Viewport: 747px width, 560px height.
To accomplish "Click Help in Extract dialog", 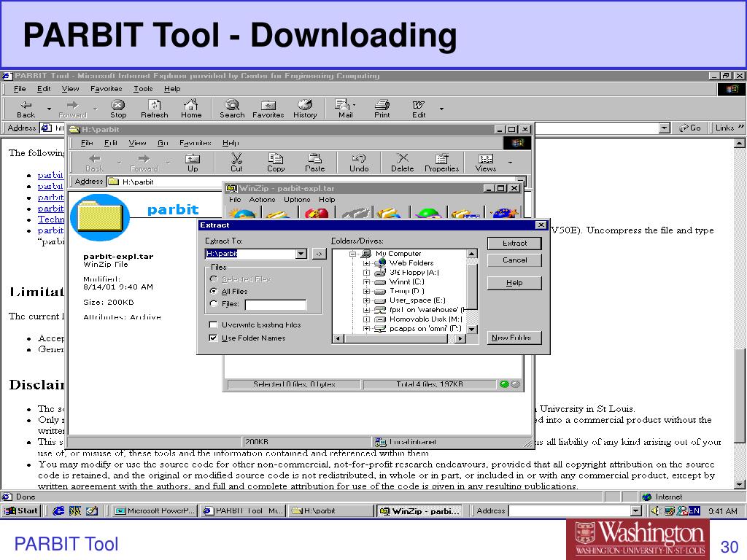I will 514,283.
